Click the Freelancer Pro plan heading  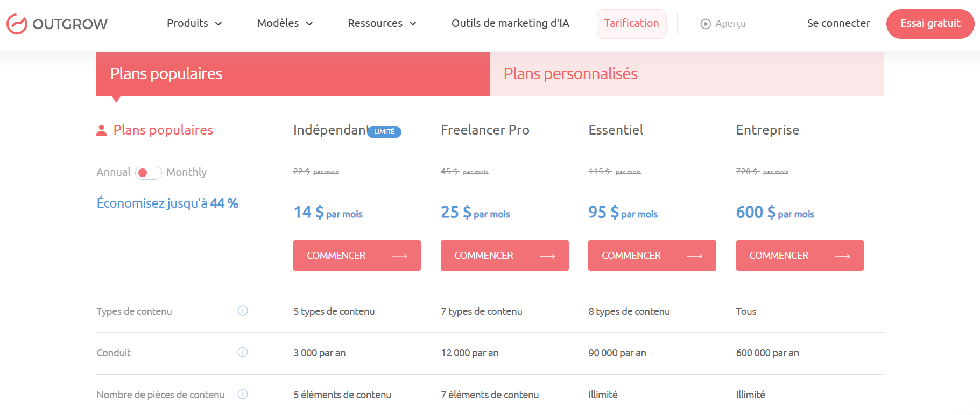[485, 130]
